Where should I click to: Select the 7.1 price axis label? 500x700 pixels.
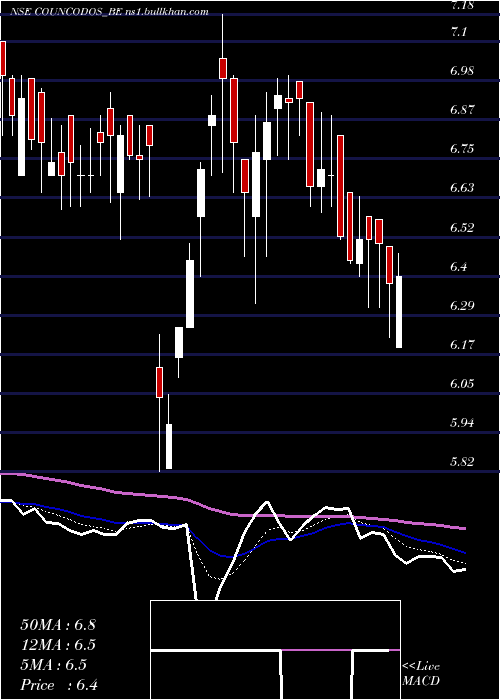(461, 32)
